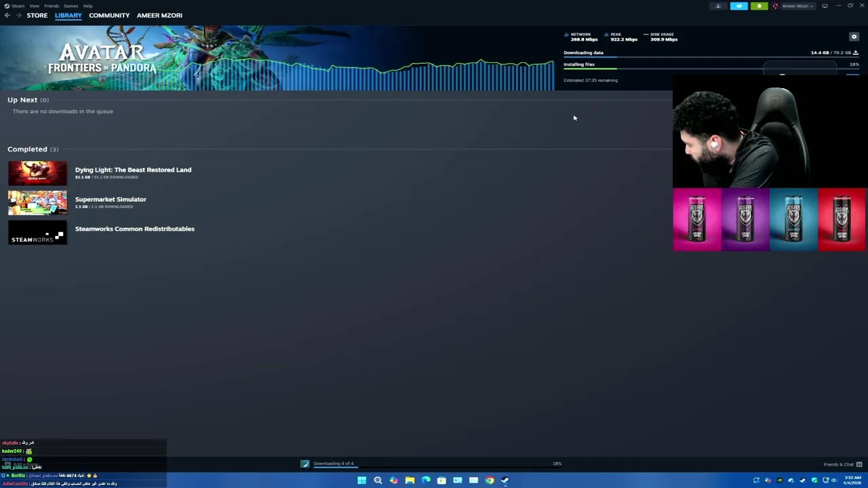868x488 pixels.
Task: Open the AMEER MZORI profile tab
Action: [159, 15]
